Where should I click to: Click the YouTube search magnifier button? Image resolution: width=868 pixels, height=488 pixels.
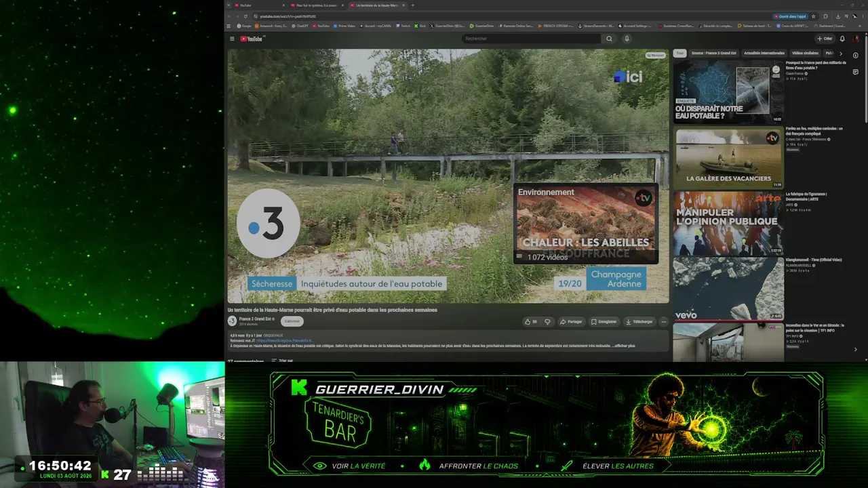pyautogui.click(x=609, y=39)
